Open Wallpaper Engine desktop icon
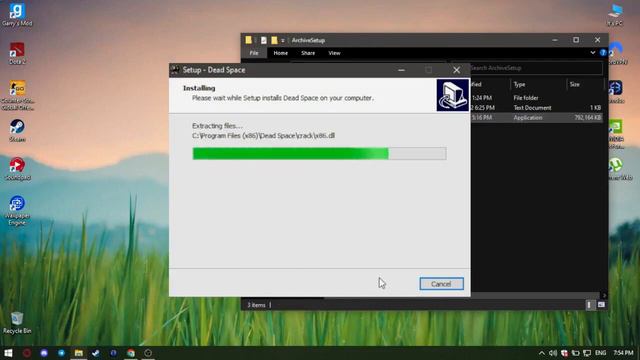Viewport: 640px width, 360px height. tap(17, 210)
